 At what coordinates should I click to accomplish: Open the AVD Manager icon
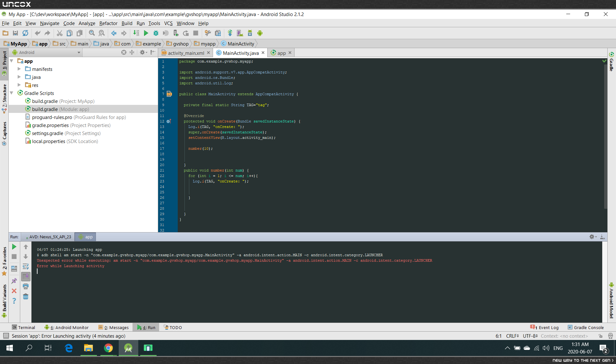240,33
